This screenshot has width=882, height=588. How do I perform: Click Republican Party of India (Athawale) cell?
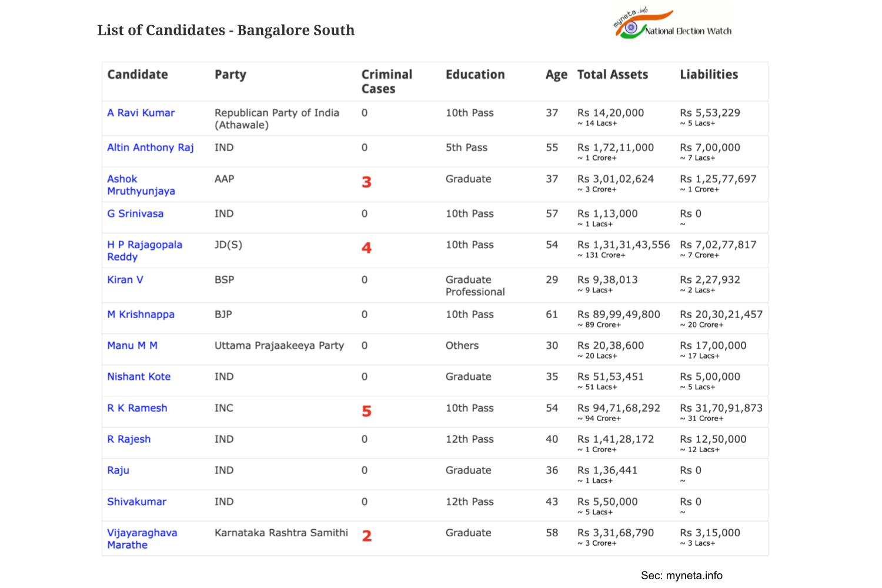point(277,119)
